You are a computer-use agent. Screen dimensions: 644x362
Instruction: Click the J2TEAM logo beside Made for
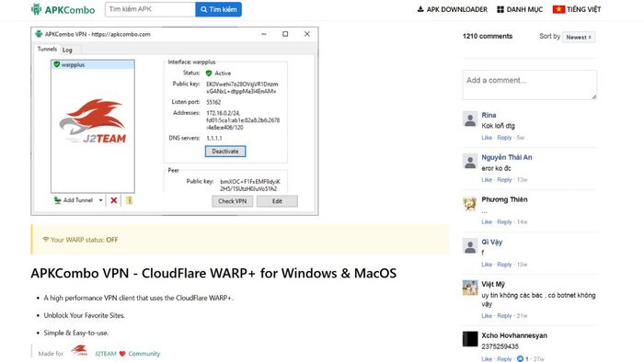click(79, 351)
